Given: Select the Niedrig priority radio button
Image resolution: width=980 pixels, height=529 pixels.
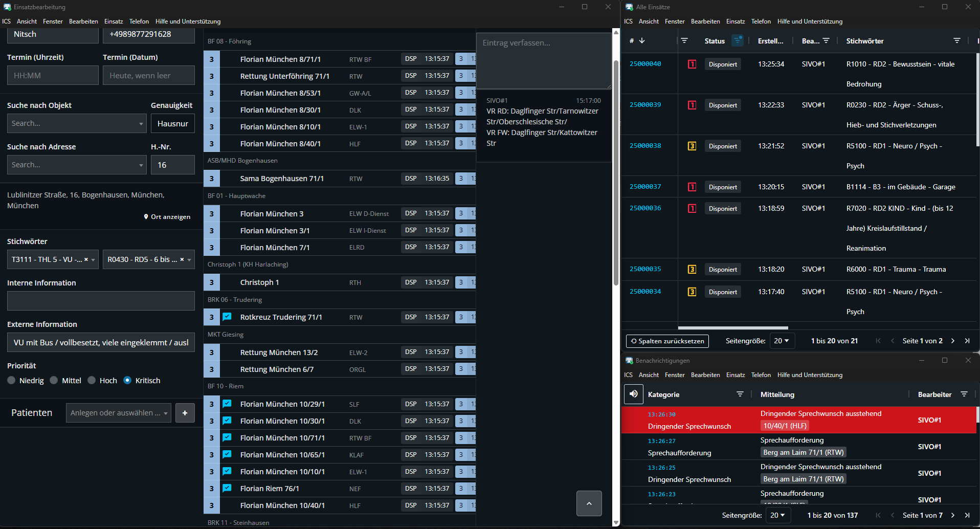Looking at the screenshot, I should [x=12, y=380].
